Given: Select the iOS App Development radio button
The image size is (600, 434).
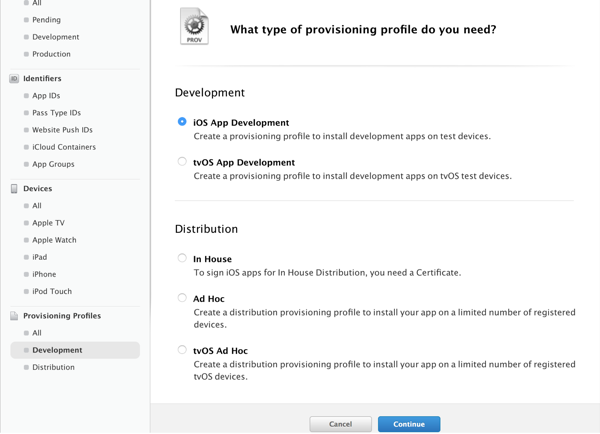Looking at the screenshot, I should click(x=182, y=122).
